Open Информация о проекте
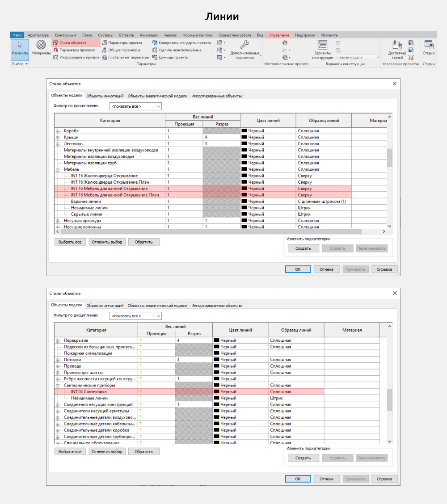The width and height of the screenshot is (447, 504). 76,58
